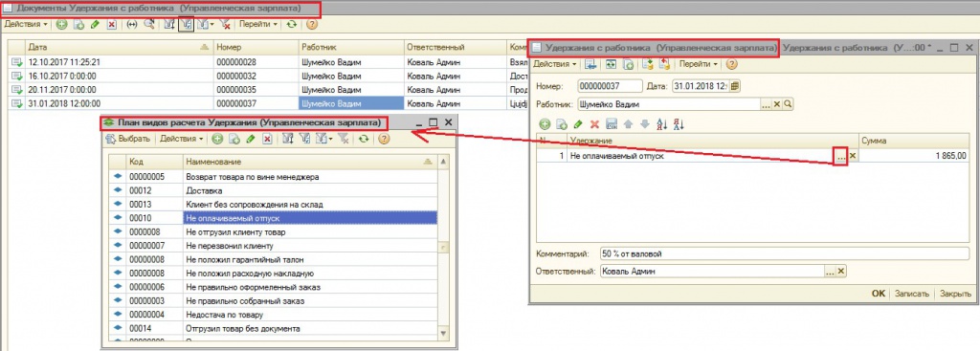Image resolution: width=980 pixels, height=351 pixels.
Task: Click Copy document icon in Документы window toolbar
Action: [78, 25]
